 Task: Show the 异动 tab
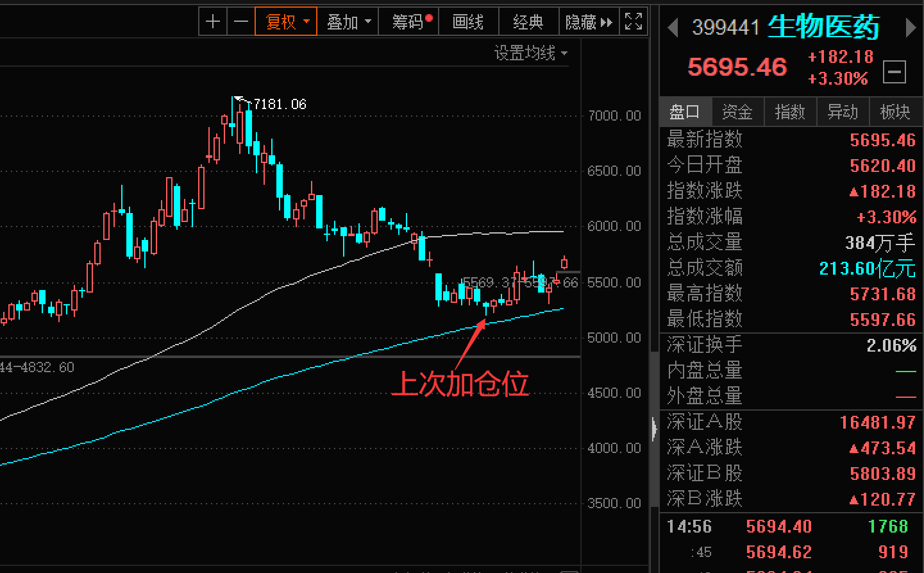click(843, 112)
